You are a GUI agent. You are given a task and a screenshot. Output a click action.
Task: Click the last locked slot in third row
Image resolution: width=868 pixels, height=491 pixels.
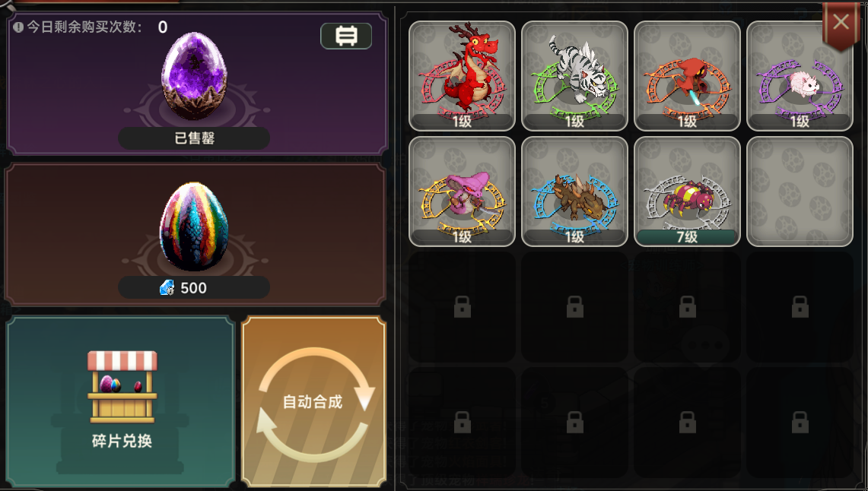800,307
